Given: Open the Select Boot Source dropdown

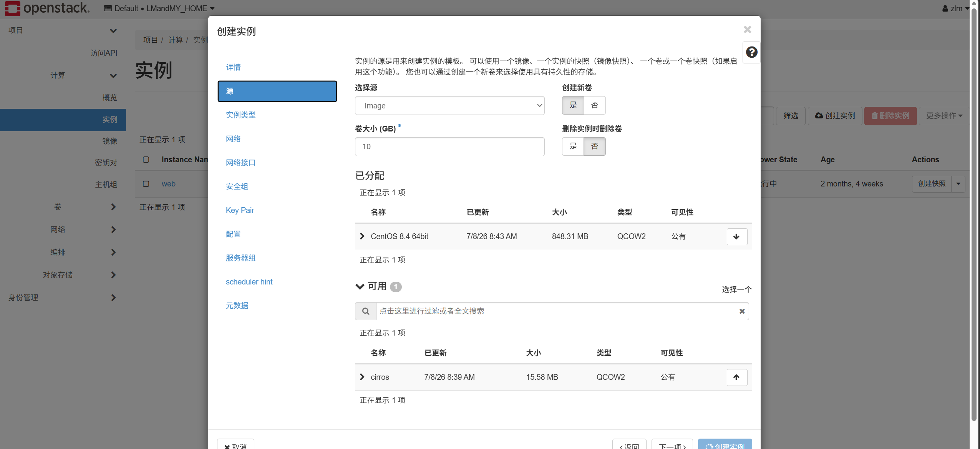Looking at the screenshot, I should pyautogui.click(x=449, y=106).
